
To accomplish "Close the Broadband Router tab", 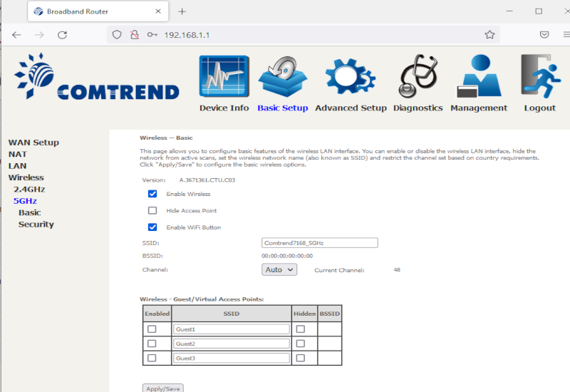I will coord(158,11).
